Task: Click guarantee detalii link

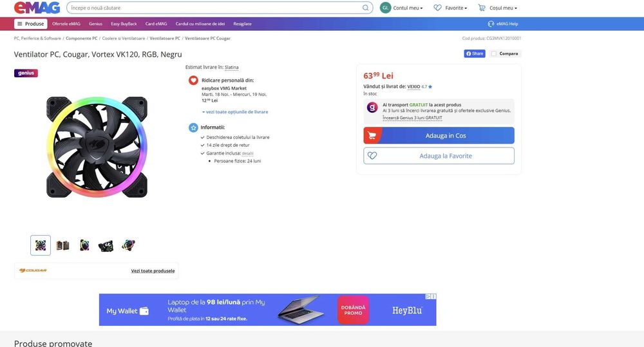Action: (x=248, y=154)
